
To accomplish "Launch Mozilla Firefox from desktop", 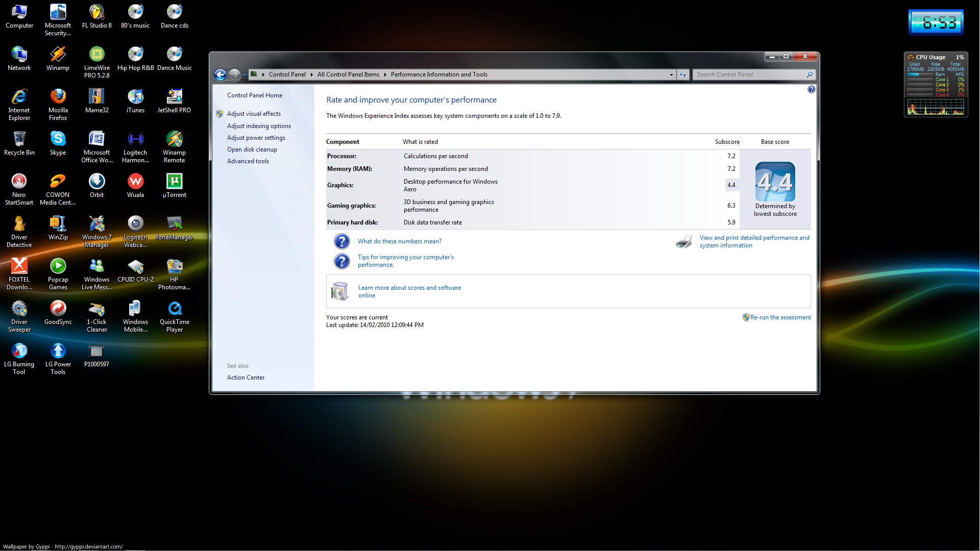I will click(x=58, y=105).
